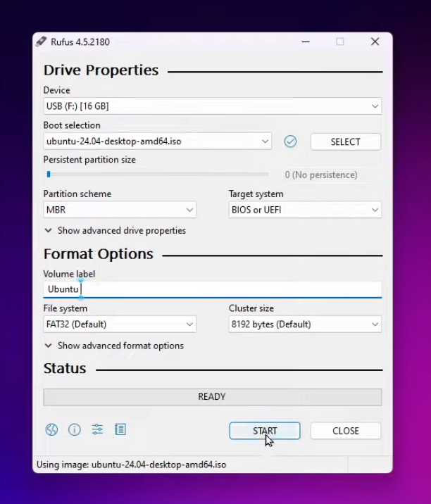The height and width of the screenshot is (504, 431).
Task: Open the Boot selection dropdown
Action: [x=158, y=141]
